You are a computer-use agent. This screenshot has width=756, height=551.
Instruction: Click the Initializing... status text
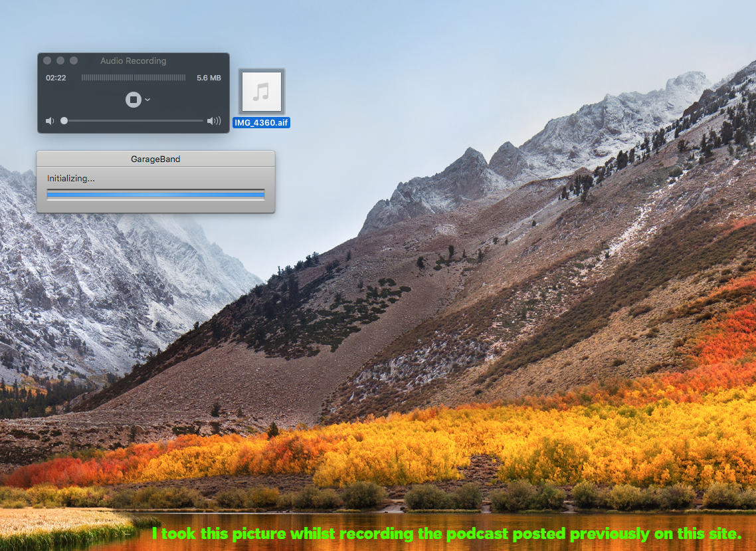(71, 179)
